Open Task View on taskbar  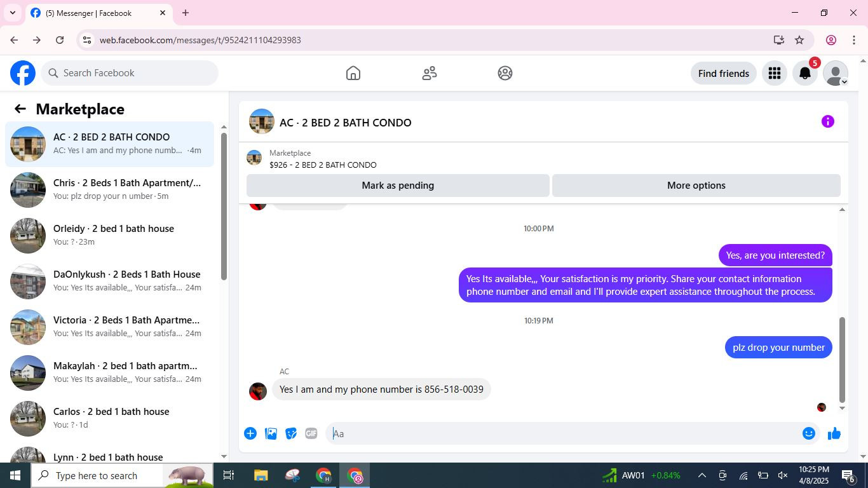click(229, 475)
